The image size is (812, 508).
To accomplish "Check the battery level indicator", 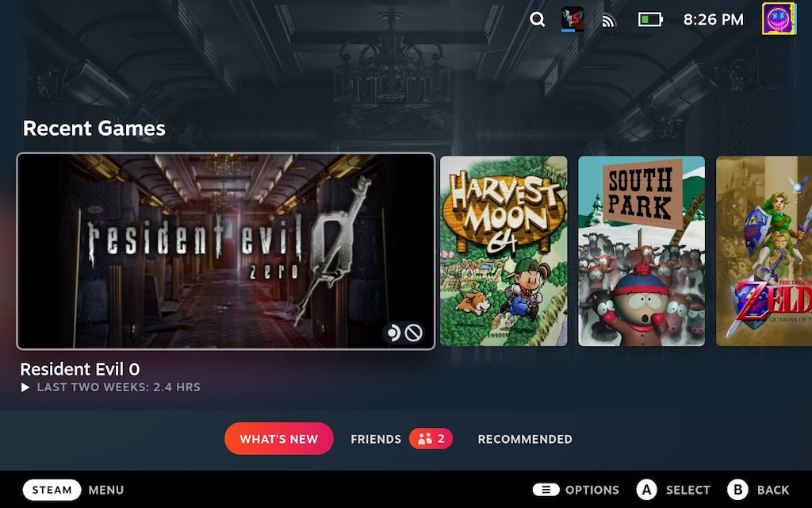I will (650, 20).
